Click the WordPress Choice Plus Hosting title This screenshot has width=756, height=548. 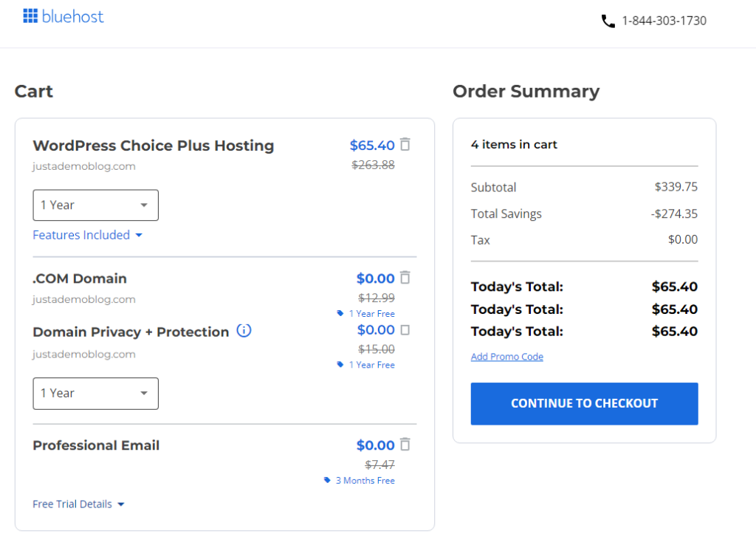coord(154,145)
